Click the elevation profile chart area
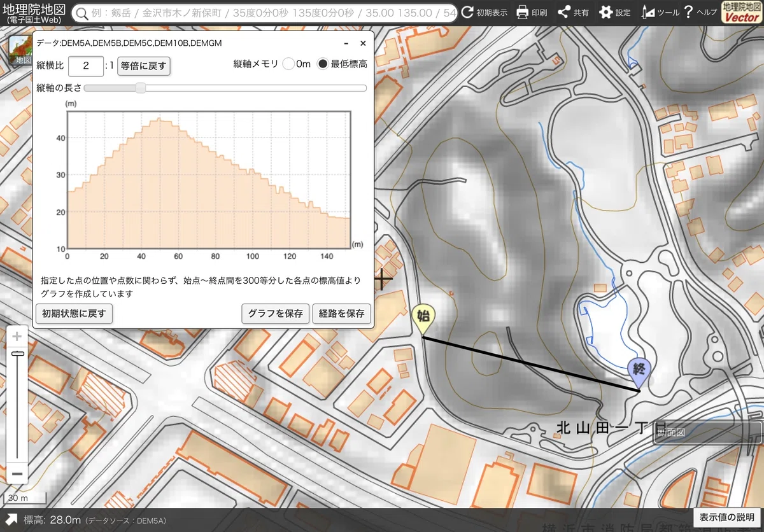 tap(209, 180)
